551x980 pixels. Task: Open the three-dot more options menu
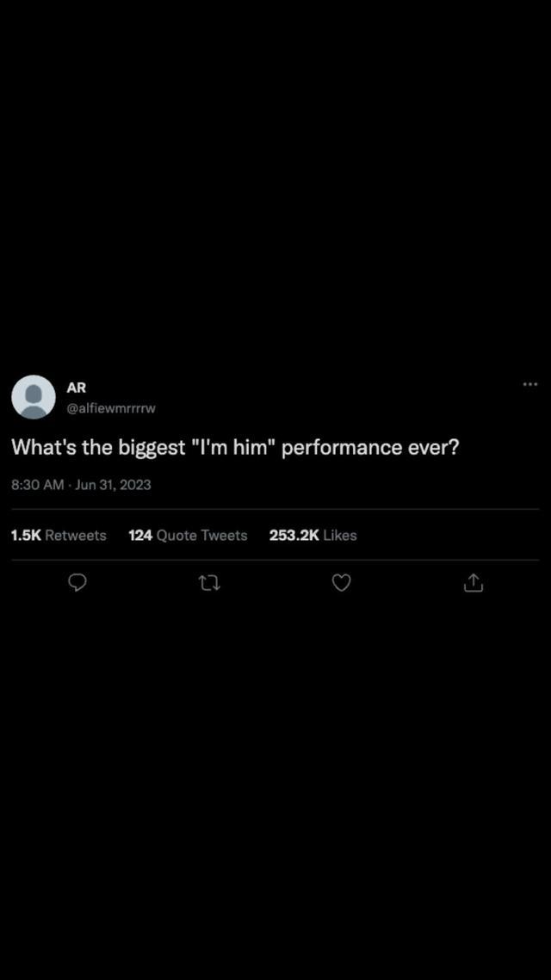click(530, 384)
